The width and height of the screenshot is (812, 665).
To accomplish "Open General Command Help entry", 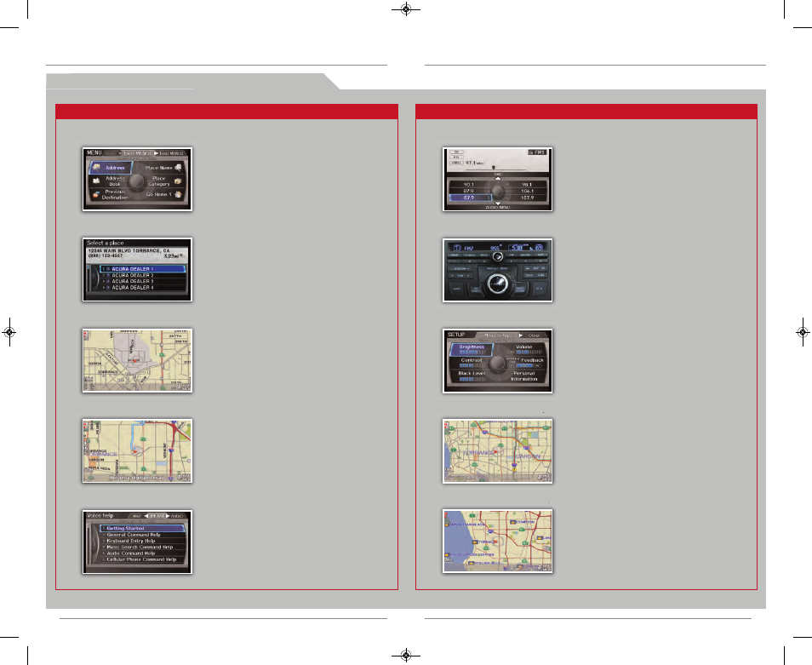I will 142,535.
